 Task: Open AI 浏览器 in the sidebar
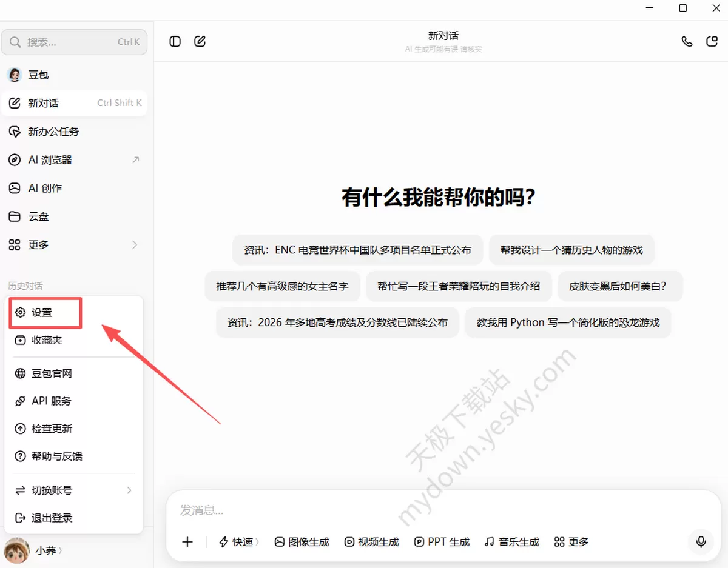point(74,160)
